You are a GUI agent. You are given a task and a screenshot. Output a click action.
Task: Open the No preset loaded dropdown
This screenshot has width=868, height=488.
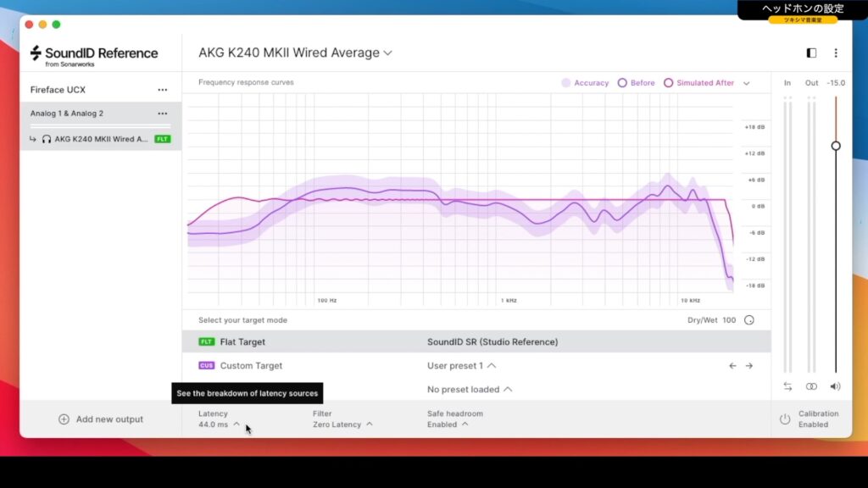click(x=470, y=390)
